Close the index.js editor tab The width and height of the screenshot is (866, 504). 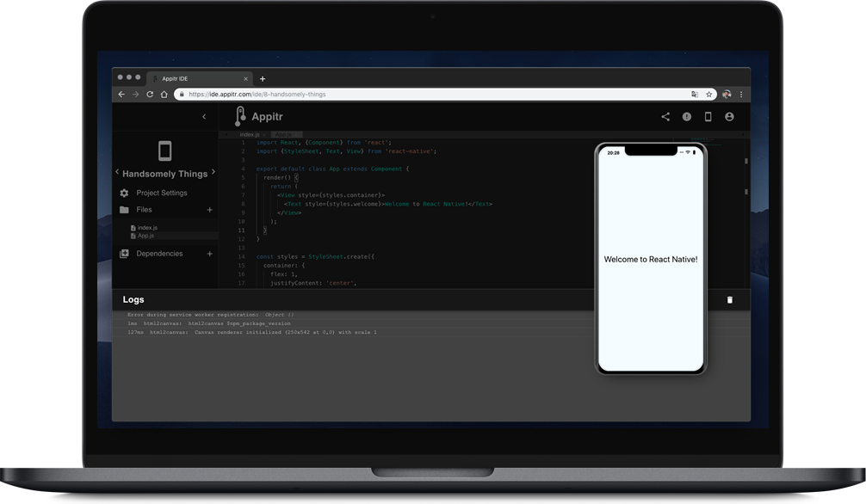264,135
